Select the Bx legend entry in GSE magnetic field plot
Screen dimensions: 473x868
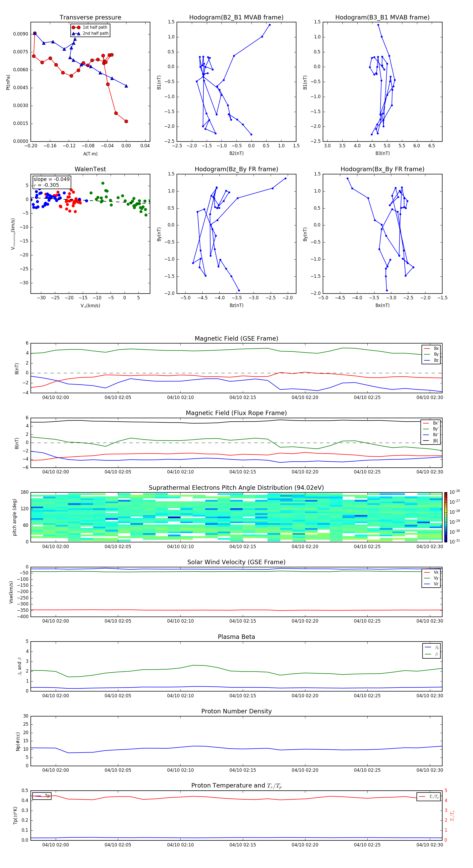pyautogui.click(x=431, y=349)
